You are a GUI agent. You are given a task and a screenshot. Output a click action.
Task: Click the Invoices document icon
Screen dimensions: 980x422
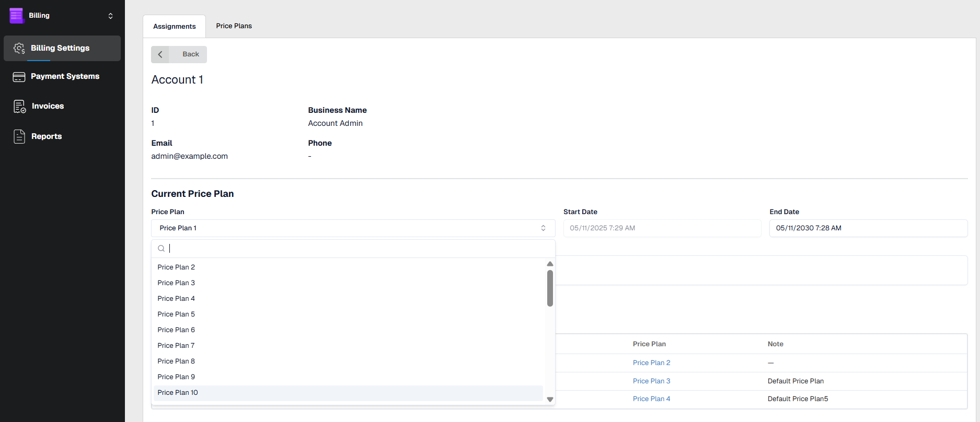tap(19, 107)
